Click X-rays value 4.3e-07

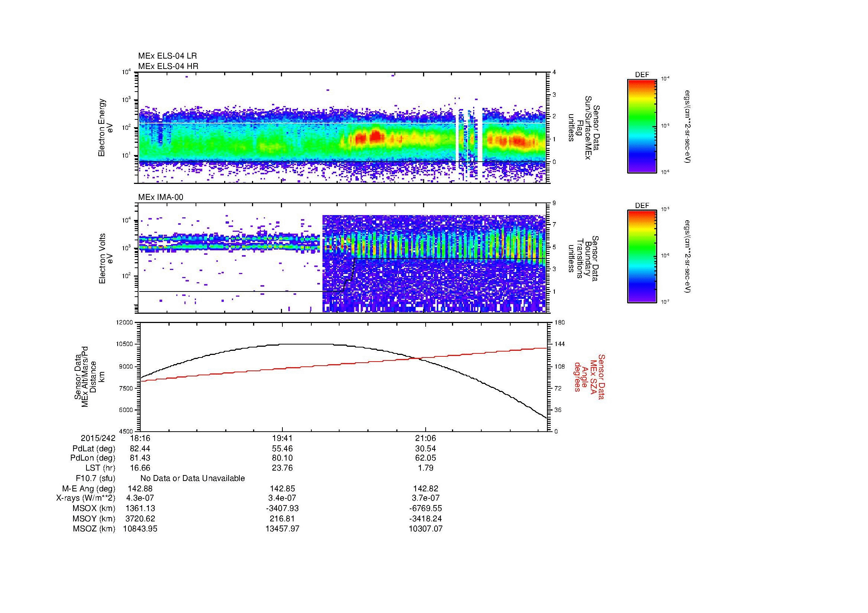coord(140,498)
